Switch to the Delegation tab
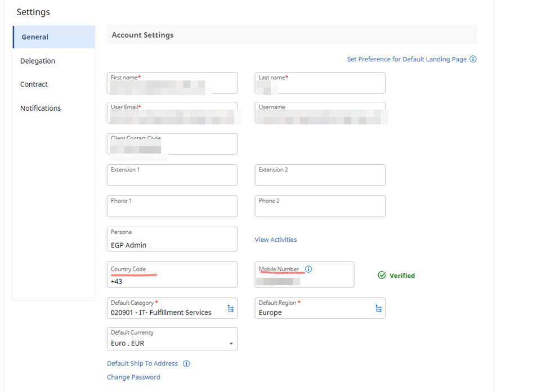555x392 pixels. [x=38, y=61]
